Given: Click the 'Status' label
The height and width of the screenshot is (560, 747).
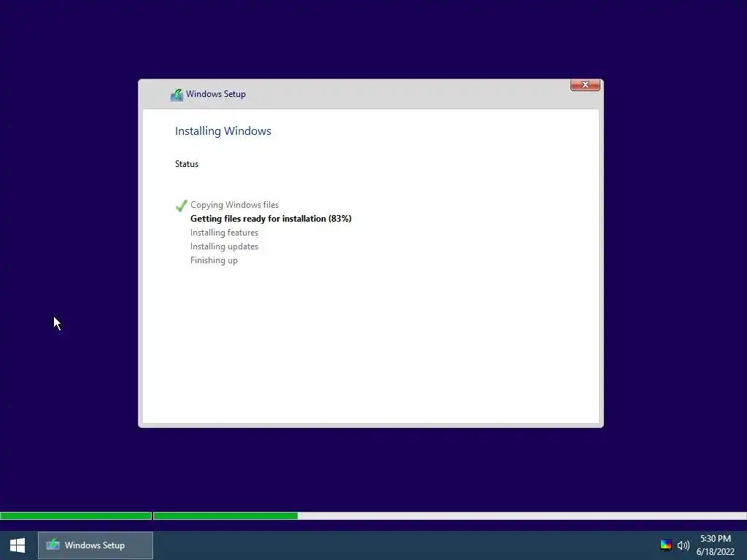Looking at the screenshot, I should coord(187,164).
